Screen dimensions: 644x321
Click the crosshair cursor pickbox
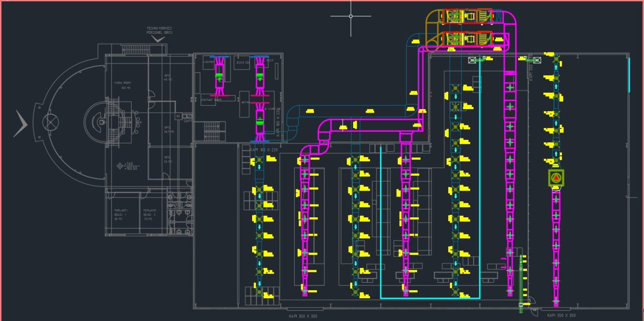[351, 16]
